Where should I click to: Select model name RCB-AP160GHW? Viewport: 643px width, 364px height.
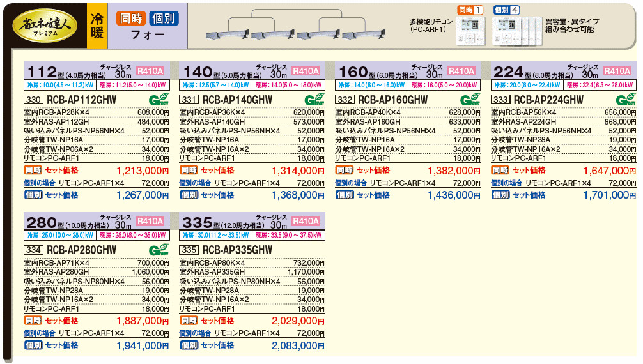click(393, 100)
